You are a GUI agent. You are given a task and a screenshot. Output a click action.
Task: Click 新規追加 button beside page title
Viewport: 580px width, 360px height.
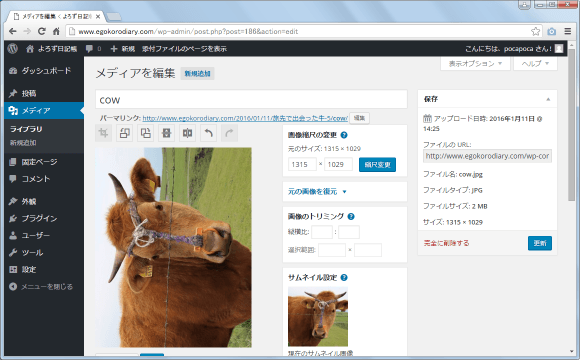click(x=197, y=74)
